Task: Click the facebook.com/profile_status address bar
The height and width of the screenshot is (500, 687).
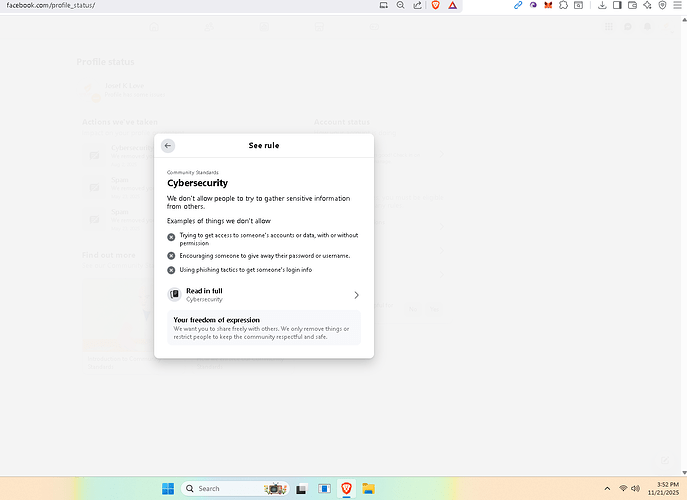Action: pyautogui.click(x=150, y=6)
